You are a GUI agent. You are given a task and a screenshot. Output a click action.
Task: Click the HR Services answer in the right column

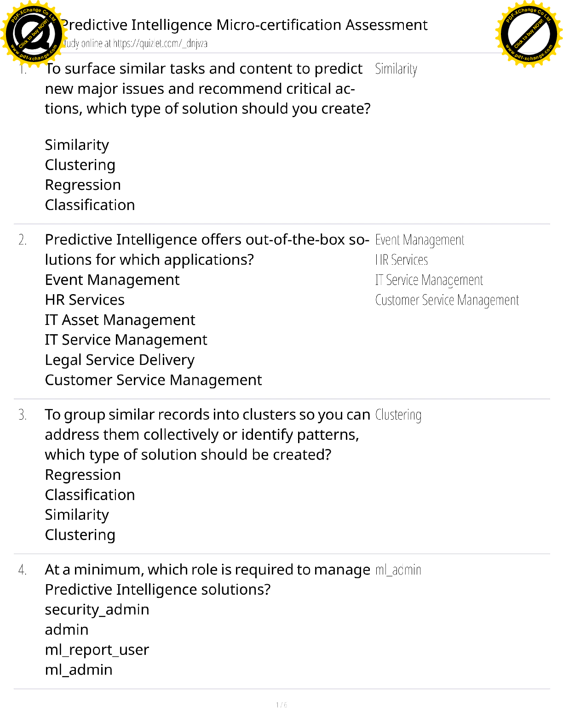point(402,260)
